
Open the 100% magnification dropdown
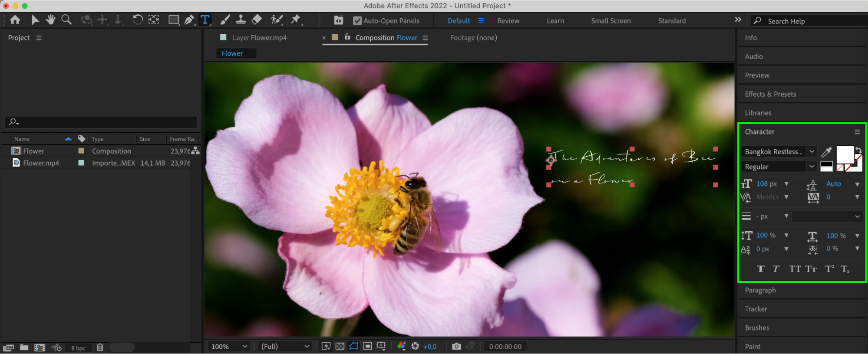tap(228, 346)
